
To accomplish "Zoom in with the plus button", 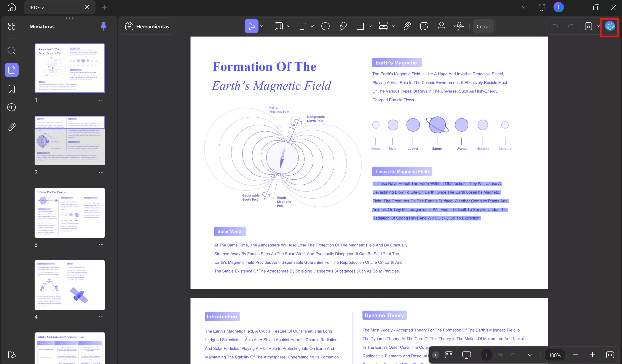I will (592, 355).
